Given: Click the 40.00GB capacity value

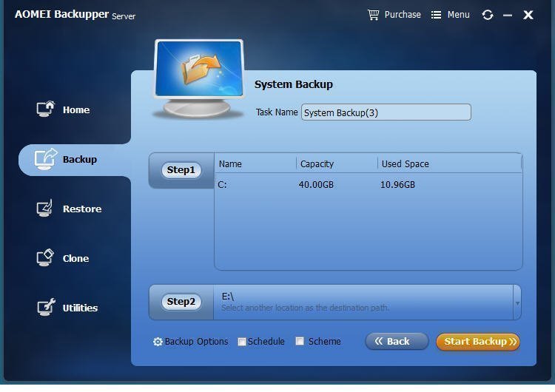Looking at the screenshot, I should (316, 185).
